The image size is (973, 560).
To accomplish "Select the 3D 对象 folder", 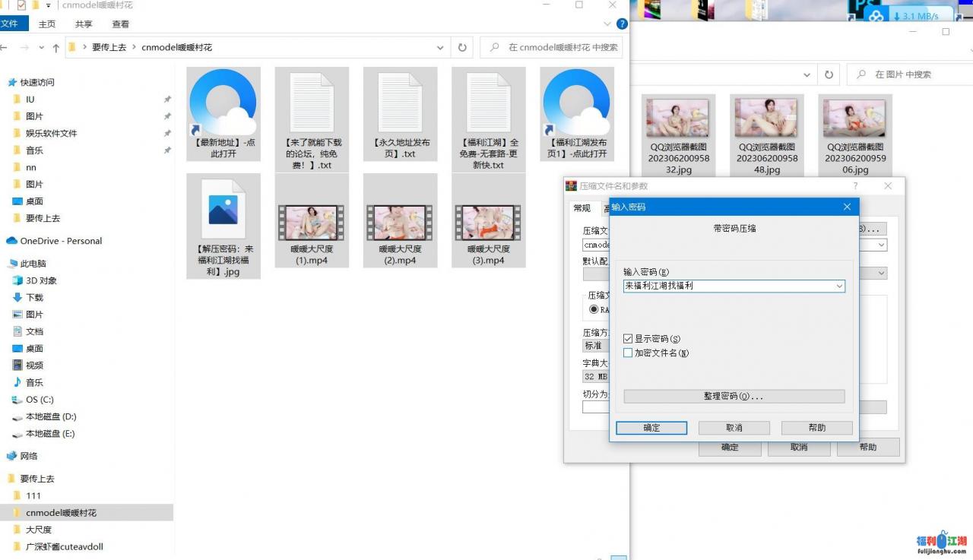I will (41, 280).
